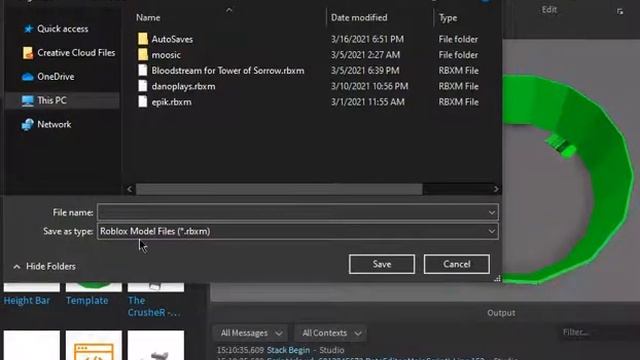This screenshot has width=640, height=360.
Task: Click the blank white toolbox thumbnail in the bottom row
Action: [x=32, y=346]
